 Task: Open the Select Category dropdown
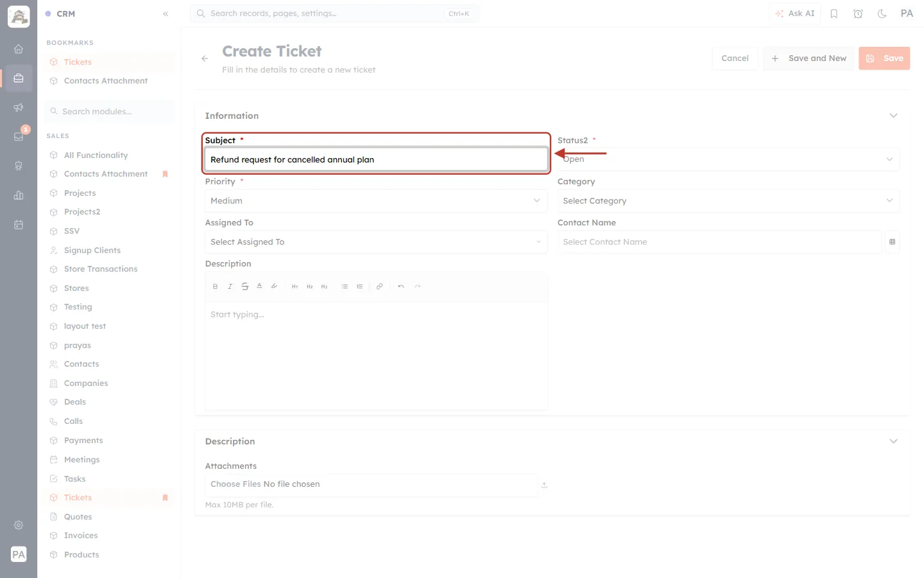[728, 201]
